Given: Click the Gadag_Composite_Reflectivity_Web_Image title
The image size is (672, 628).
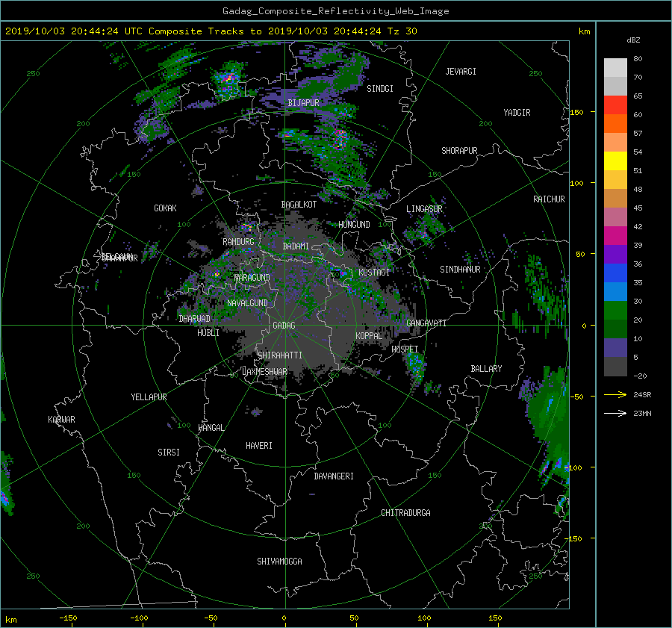Looking at the screenshot, I should pos(335,11).
